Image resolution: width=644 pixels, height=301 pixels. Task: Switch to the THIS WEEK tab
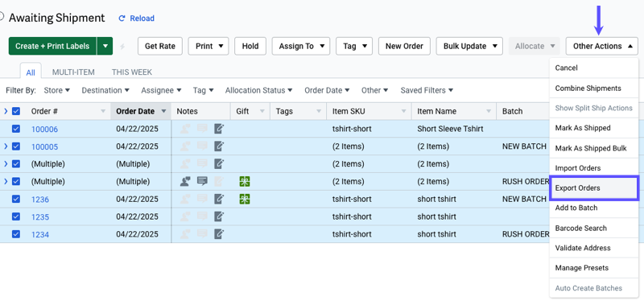132,72
